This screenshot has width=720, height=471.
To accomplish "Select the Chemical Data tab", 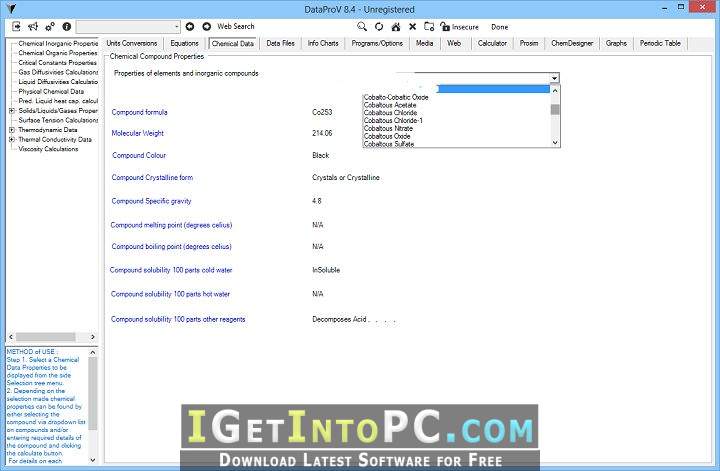I will [x=233, y=43].
